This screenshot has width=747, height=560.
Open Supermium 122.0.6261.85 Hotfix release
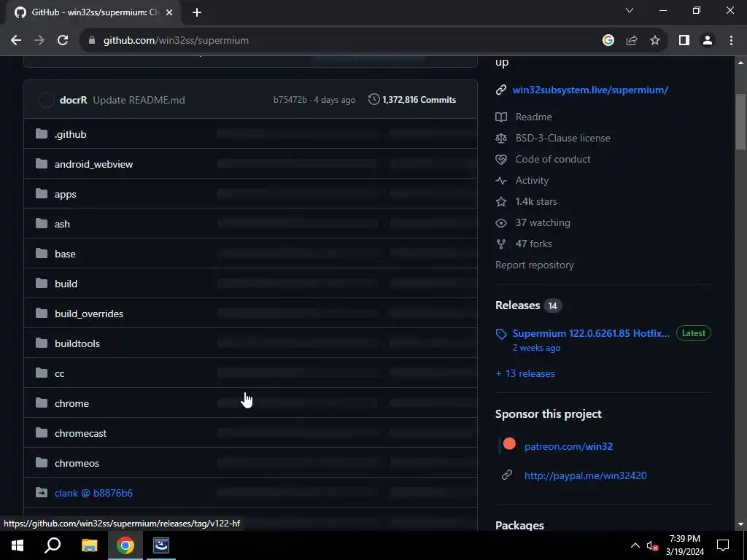591,333
